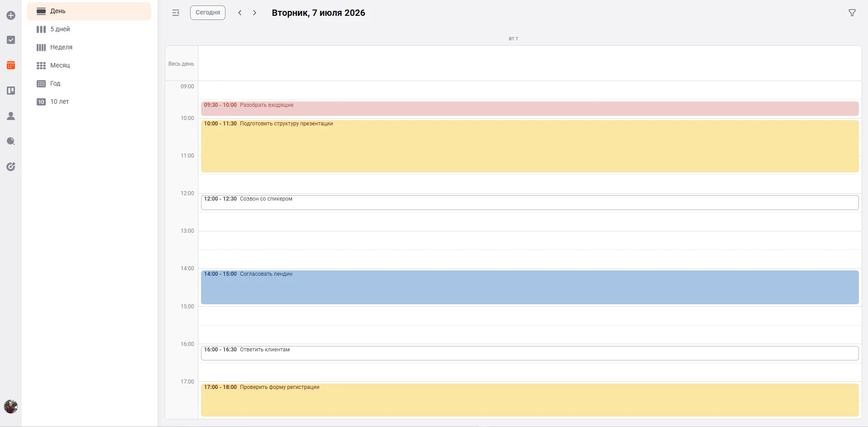Click the Сегодня button
This screenshot has width=868, height=427.
tap(208, 13)
